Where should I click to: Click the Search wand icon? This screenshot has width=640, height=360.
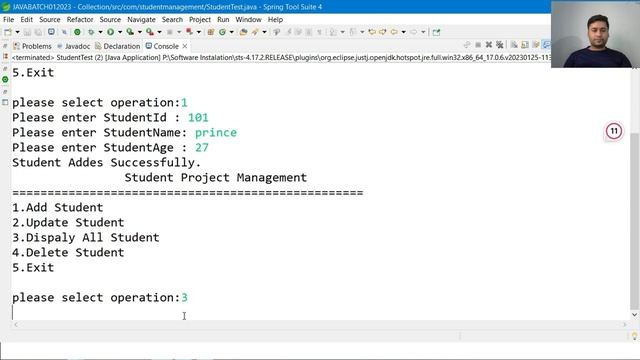pyautogui.click(x=255, y=32)
